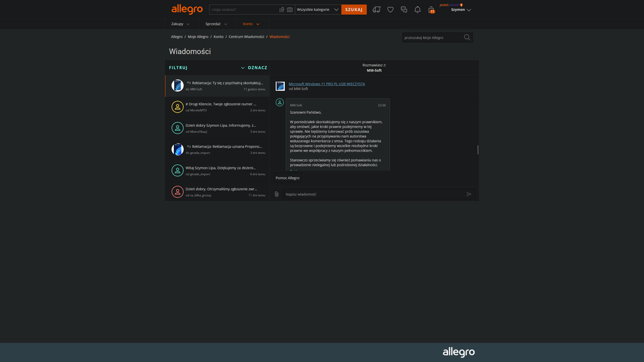Click the SZUKAJ search button
The width and height of the screenshot is (644, 362).
point(354,10)
